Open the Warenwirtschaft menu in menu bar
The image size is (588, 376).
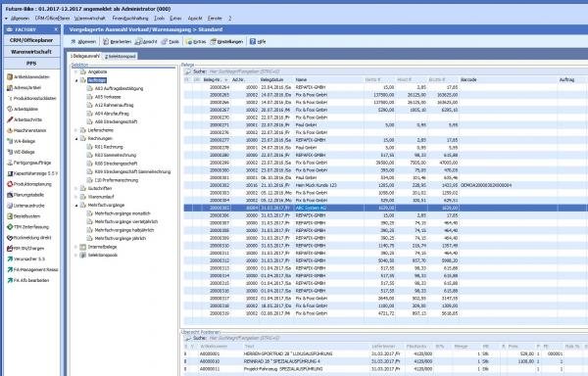coord(90,18)
